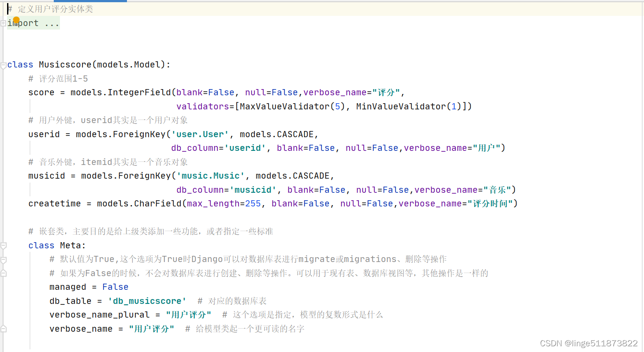Viewport: 644px width, 352px height.
Task: Click comment '# 给模型类起一个更可读的名字'
Action: point(245,329)
